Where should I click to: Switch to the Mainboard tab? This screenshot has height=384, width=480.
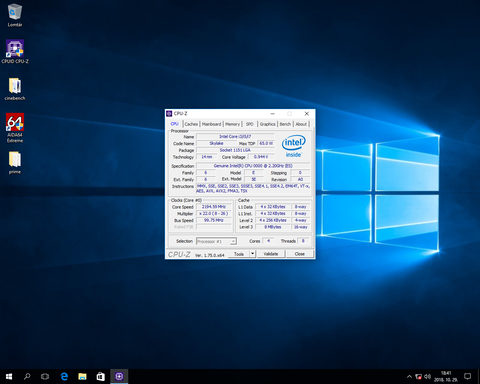[211, 124]
